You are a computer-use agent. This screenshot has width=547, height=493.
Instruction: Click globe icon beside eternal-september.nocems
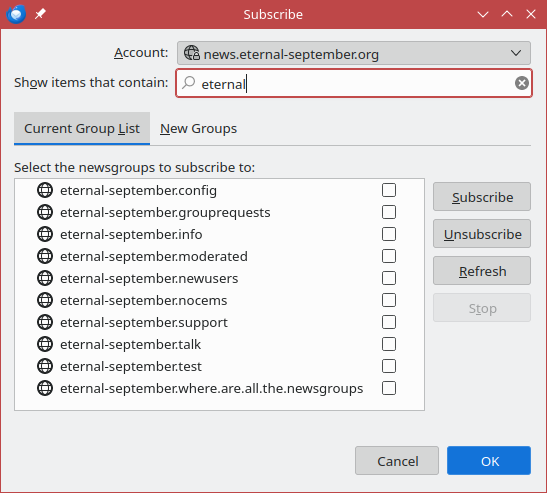[x=45, y=300]
